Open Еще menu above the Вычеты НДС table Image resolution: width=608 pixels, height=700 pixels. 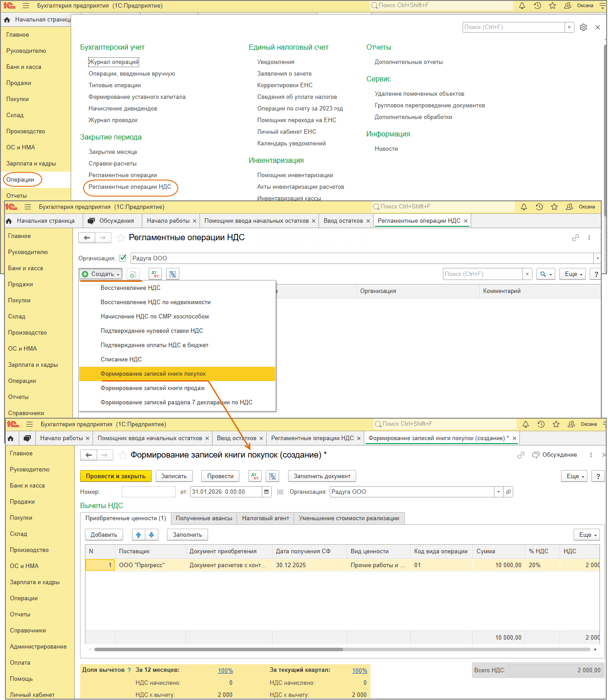click(587, 535)
